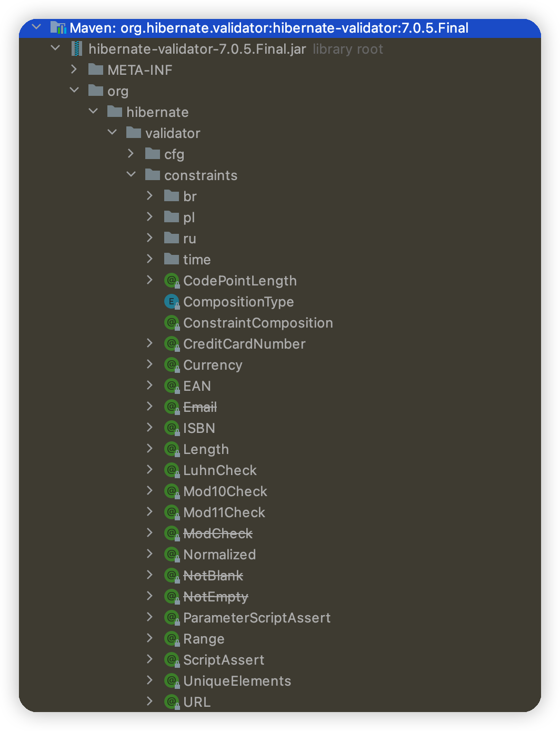Click the Maven library icon at root
Screen dimensions: 560x731
58,28
